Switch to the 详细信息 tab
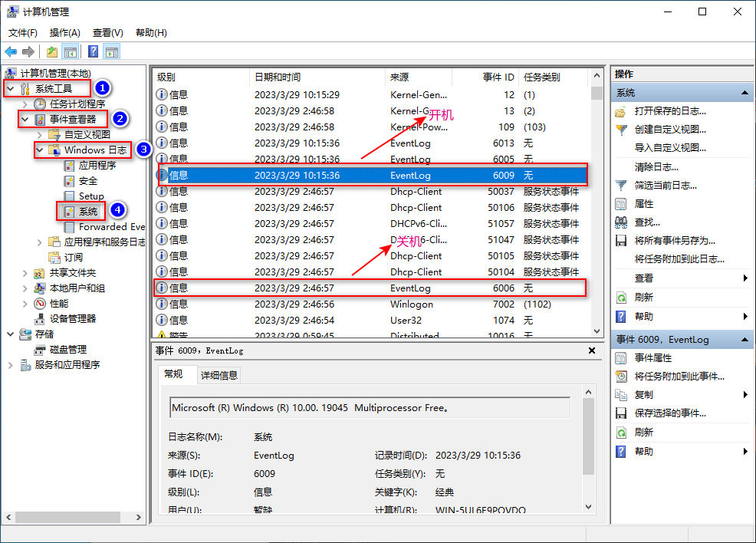The height and width of the screenshot is (543, 756). 219,375
